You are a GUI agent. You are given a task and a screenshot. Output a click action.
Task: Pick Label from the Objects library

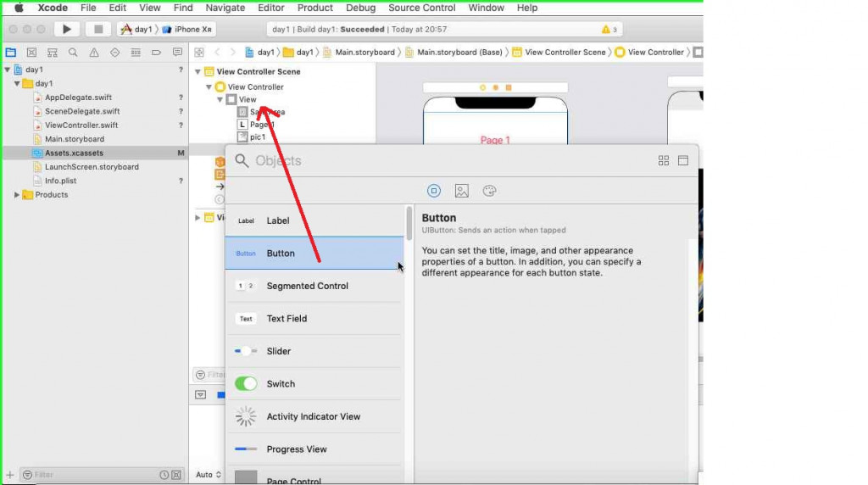[x=314, y=220]
